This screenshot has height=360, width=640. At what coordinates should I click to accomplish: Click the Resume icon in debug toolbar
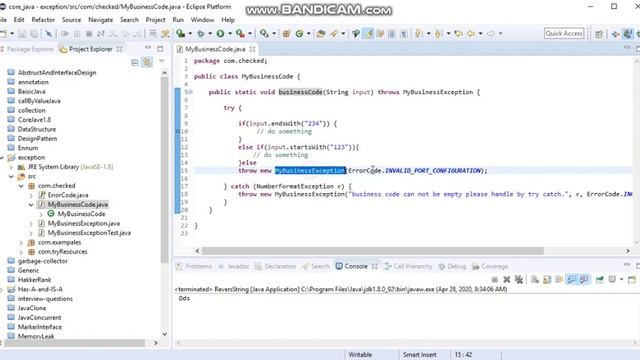pos(65,33)
